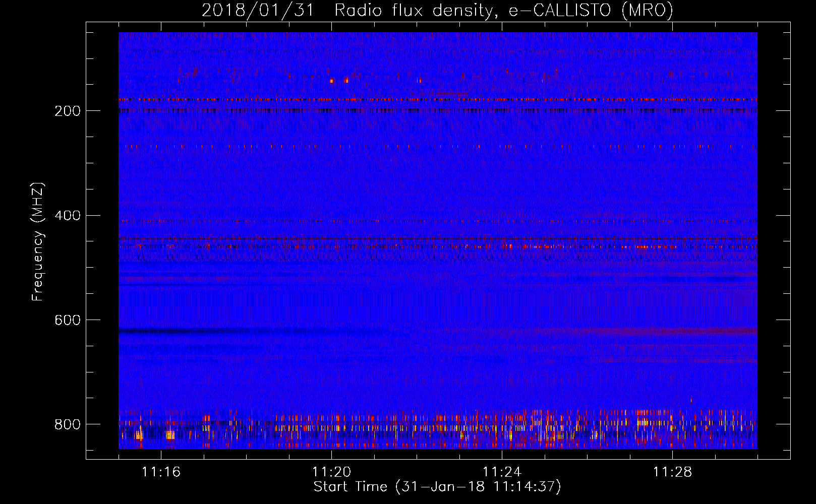
Task: Click the 11:16 time tick label
Action: point(161,472)
